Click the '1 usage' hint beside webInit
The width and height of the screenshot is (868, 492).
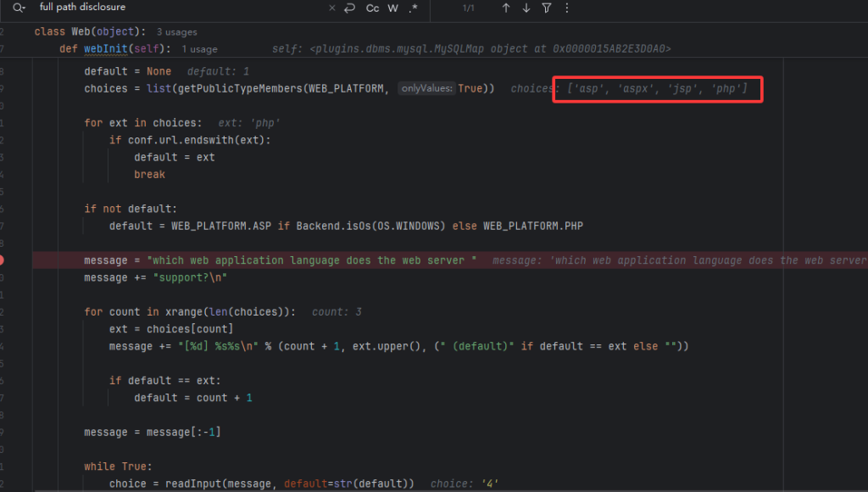(x=199, y=49)
